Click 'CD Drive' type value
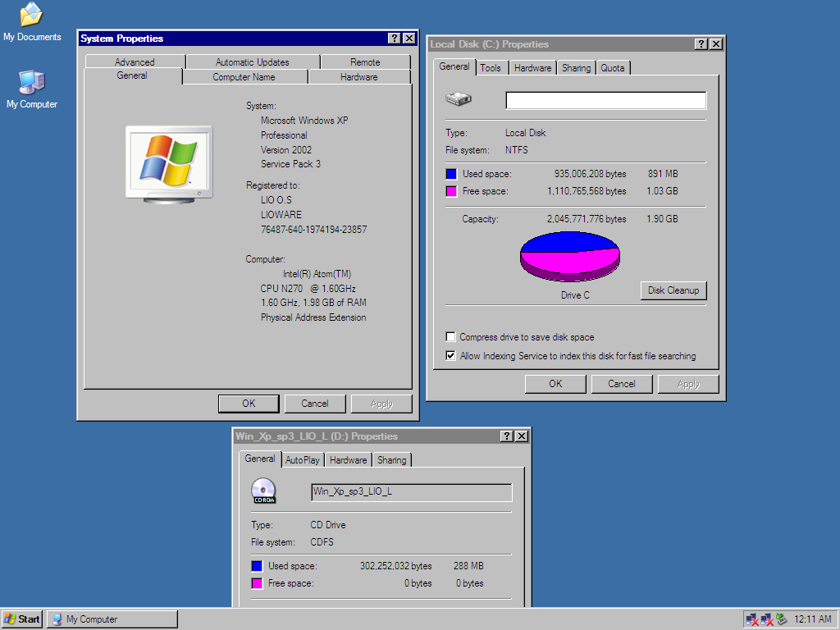 pyautogui.click(x=328, y=525)
